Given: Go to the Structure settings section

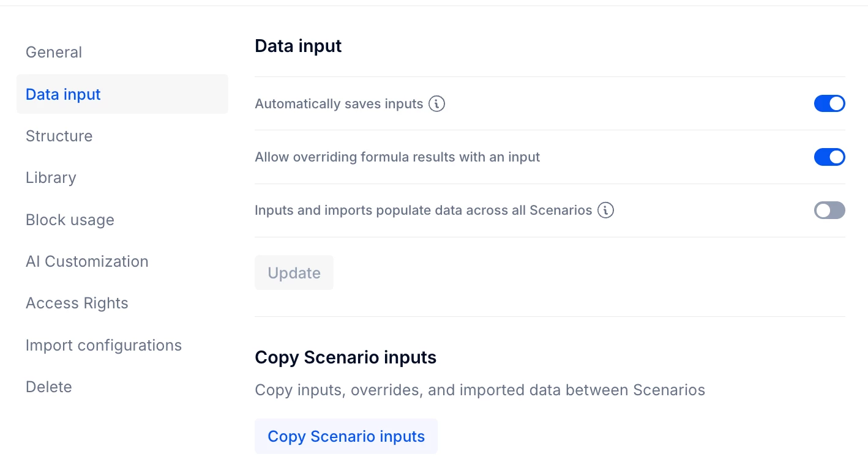Looking at the screenshot, I should pyautogui.click(x=59, y=136).
